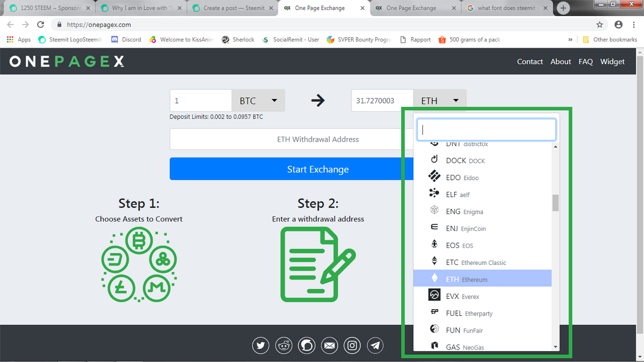The image size is (644, 362).
Task: Open the BTC source currency dropdown
Action: (258, 100)
